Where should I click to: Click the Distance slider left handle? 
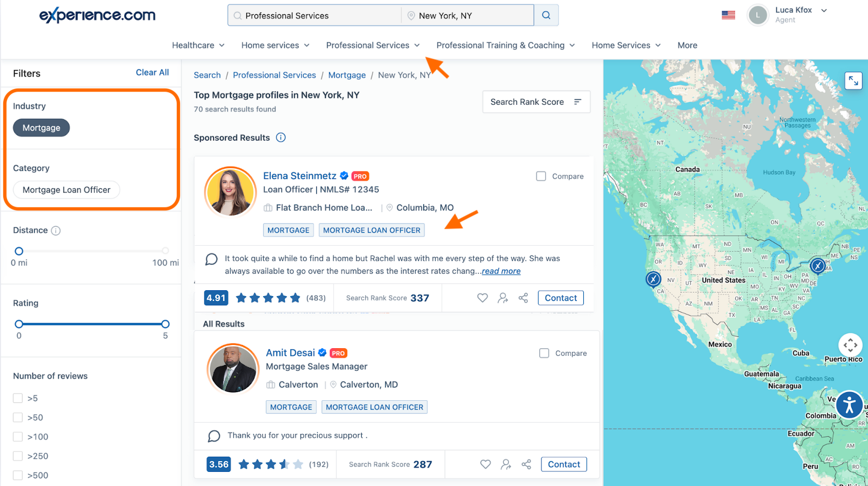[x=19, y=251]
